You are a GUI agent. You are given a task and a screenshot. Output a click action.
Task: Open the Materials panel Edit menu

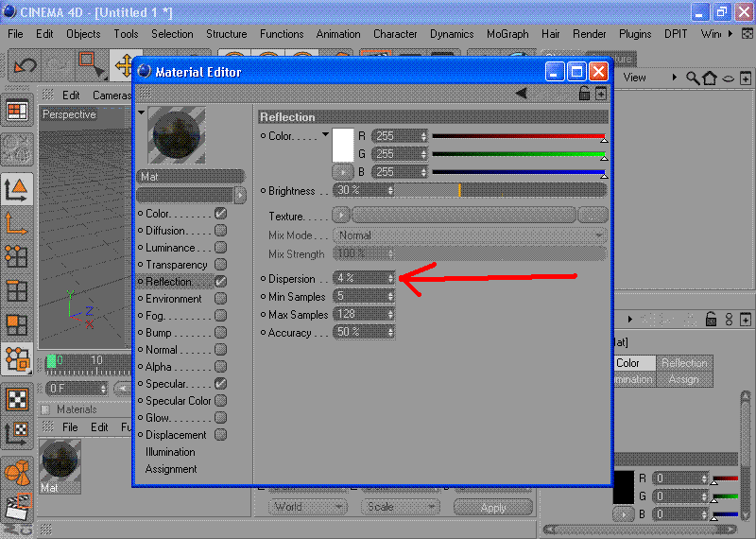tap(99, 427)
